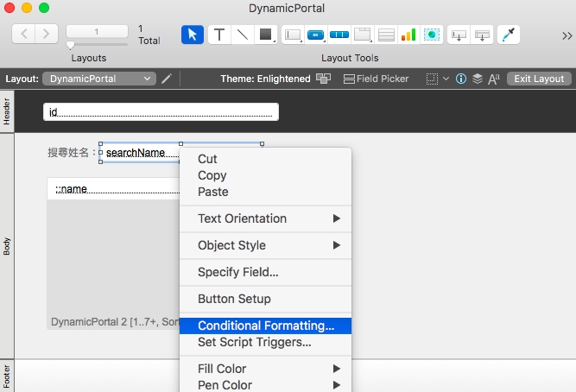Image resolution: width=576 pixels, height=392 pixels.
Task: Choose Set Script Triggers... menu item
Action: pyautogui.click(x=266, y=342)
